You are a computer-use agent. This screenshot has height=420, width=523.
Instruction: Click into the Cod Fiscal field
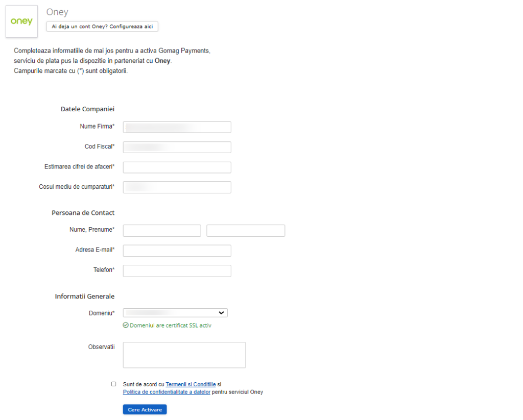(177, 147)
